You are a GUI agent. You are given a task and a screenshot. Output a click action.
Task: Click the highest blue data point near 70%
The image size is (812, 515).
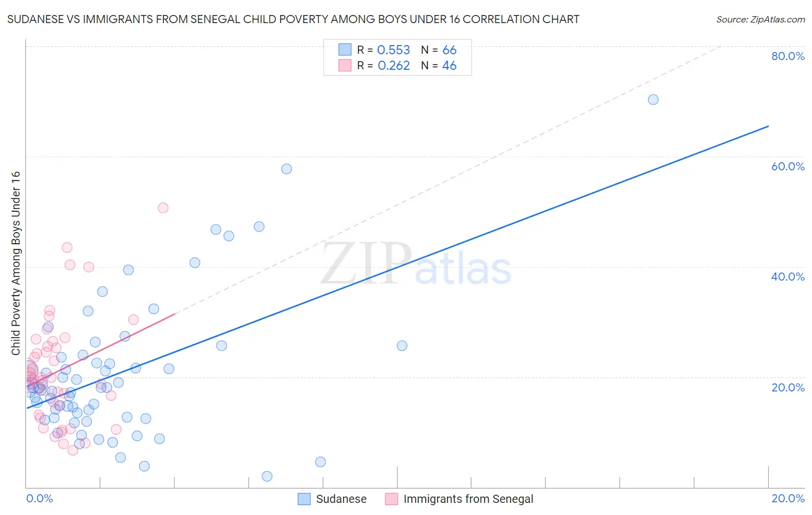pos(653,99)
